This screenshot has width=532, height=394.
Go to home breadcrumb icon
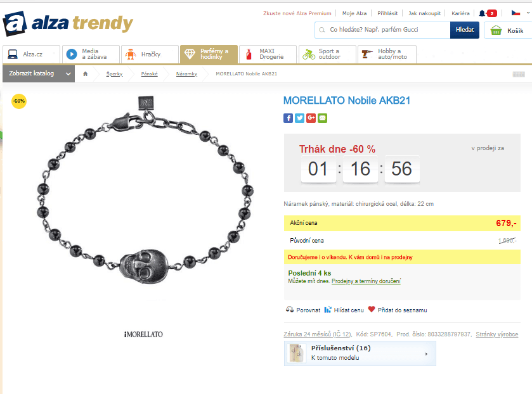[85, 73]
